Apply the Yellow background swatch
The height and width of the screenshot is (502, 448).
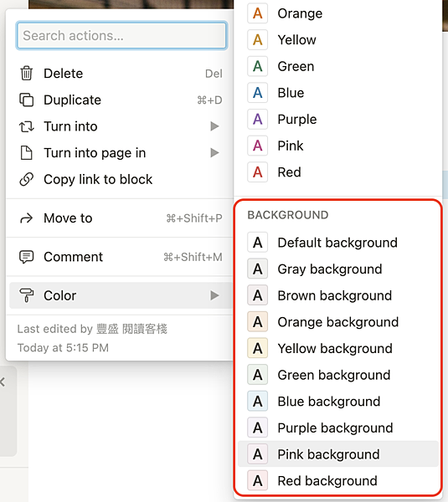[x=258, y=348]
